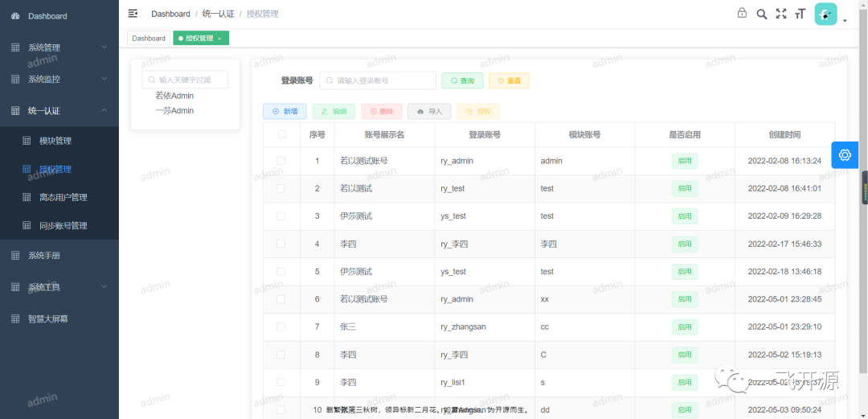This screenshot has height=419, width=868.
Task: Check the row numbered 8 with module C
Action: 280,355
